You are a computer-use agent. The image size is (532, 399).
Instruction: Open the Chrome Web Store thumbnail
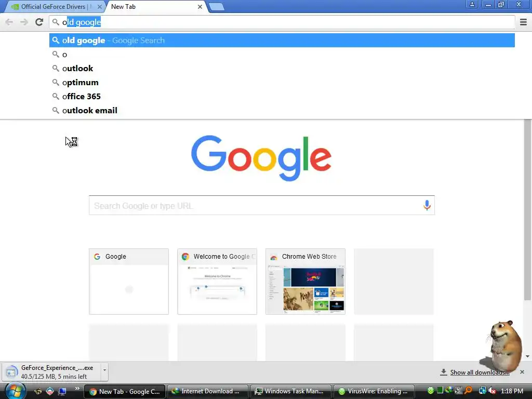pos(305,282)
